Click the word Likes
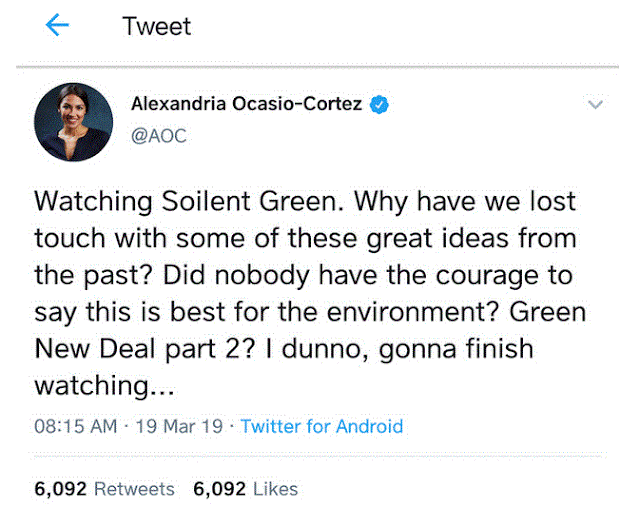 274,489
